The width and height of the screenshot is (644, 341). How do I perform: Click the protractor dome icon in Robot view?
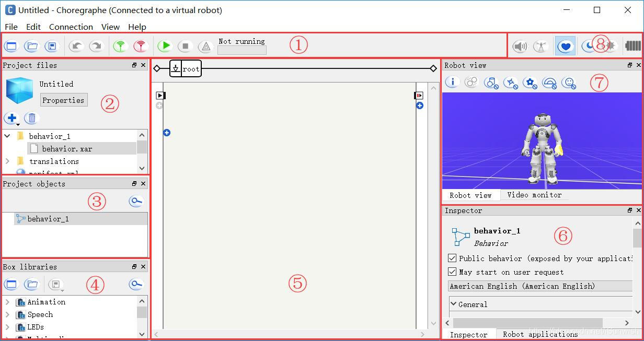(x=549, y=82)
